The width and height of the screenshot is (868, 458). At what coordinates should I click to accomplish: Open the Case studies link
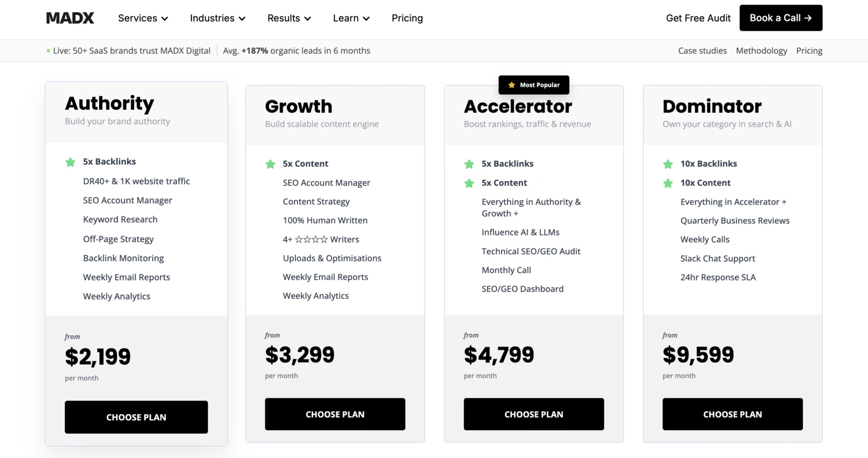click(x=703, y=51)
